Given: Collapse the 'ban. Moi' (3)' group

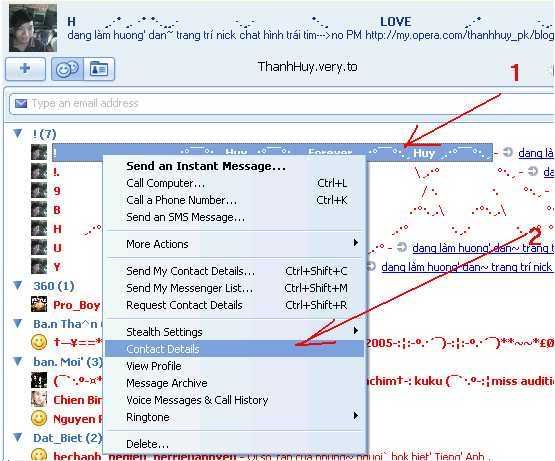Looking at the screenshot, I should click(18, 362).
